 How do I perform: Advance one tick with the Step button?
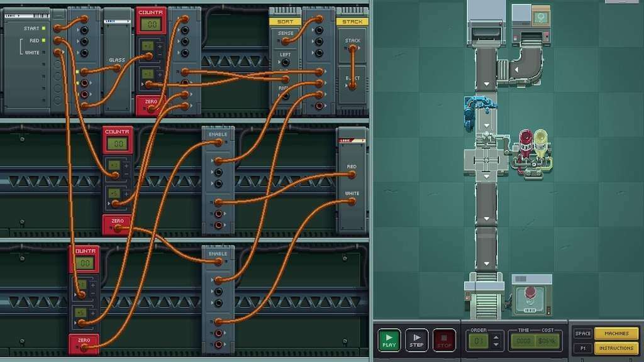(x=416, y=340)
